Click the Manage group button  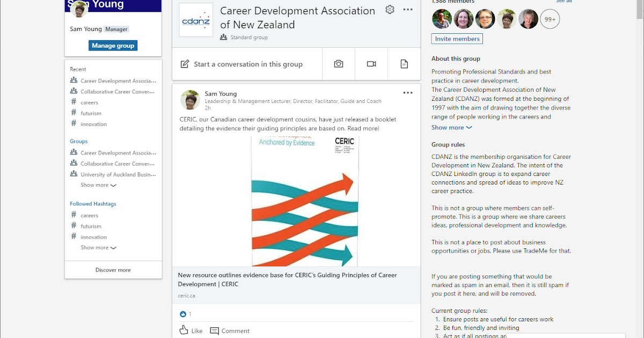click(113, 45)
